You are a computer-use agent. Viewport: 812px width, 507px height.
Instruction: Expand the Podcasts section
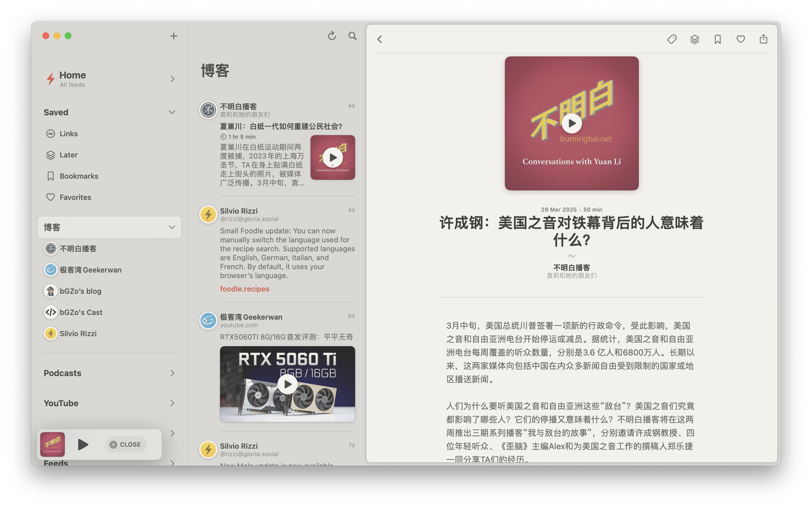tap(172, 373)
